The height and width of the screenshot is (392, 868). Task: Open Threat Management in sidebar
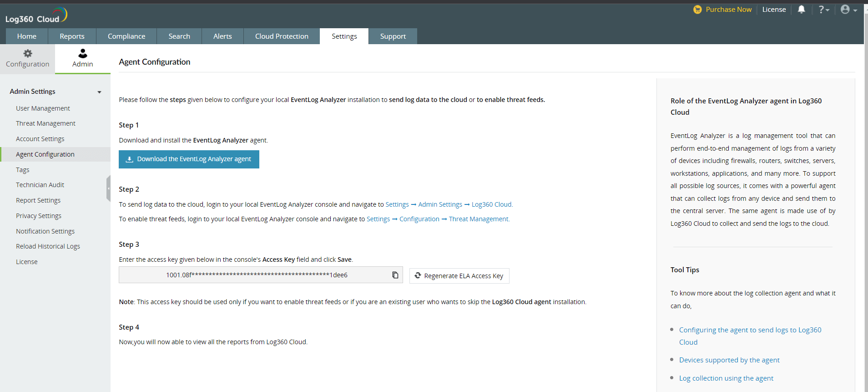click(x=45, y=123)
